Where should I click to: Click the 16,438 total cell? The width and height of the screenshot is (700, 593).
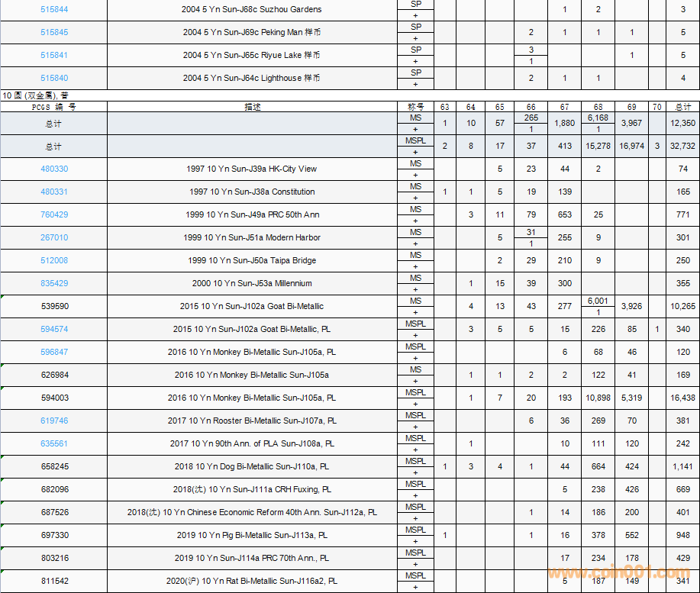pos(682,398)
